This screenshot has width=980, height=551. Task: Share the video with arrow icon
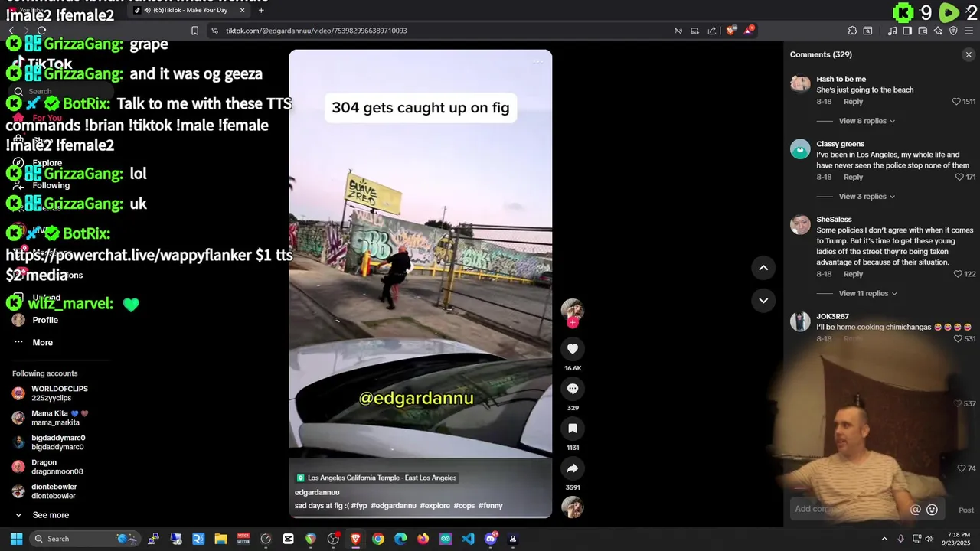572,468
